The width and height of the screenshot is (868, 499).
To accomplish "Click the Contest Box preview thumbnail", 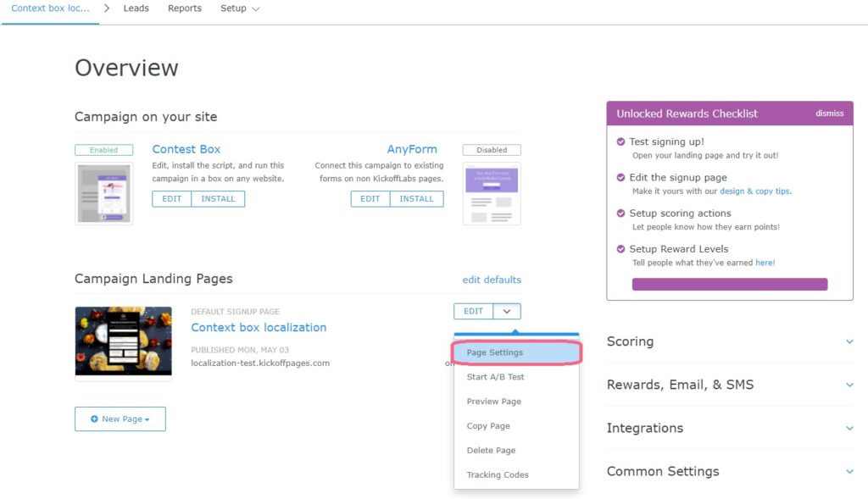I will [x=104, y=193].
